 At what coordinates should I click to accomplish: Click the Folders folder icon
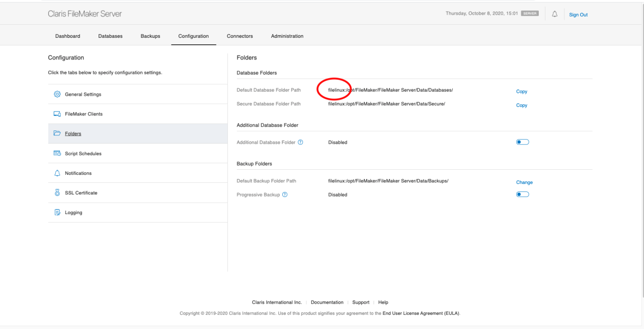(57, 134)
